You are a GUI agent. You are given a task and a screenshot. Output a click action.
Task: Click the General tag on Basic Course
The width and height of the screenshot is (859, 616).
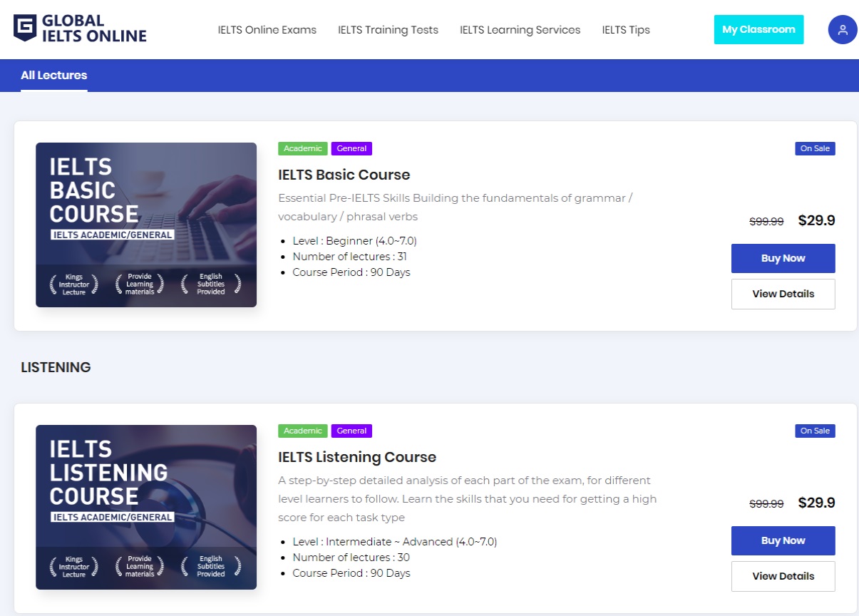351,148
